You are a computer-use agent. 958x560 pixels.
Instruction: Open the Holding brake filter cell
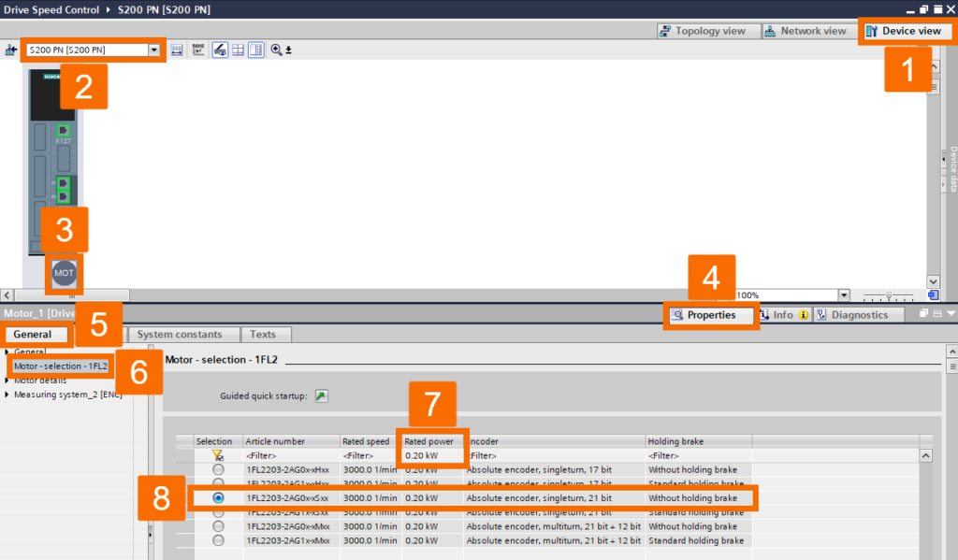pyautogui.click(x=699, y=455)
